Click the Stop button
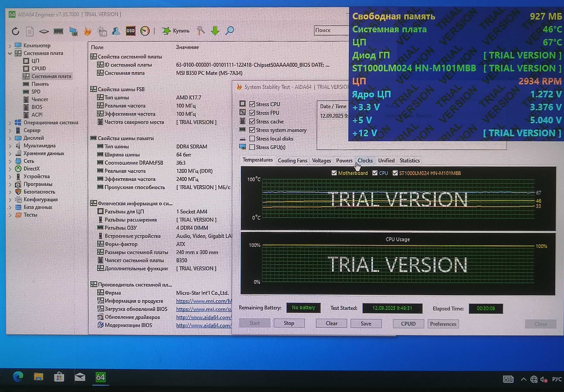 [289, 323]
